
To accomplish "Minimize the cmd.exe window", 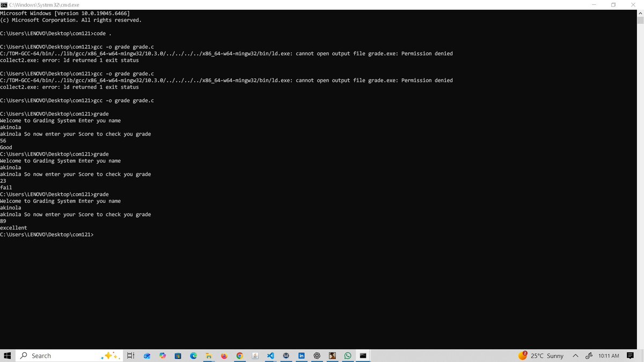I will 594,4.
